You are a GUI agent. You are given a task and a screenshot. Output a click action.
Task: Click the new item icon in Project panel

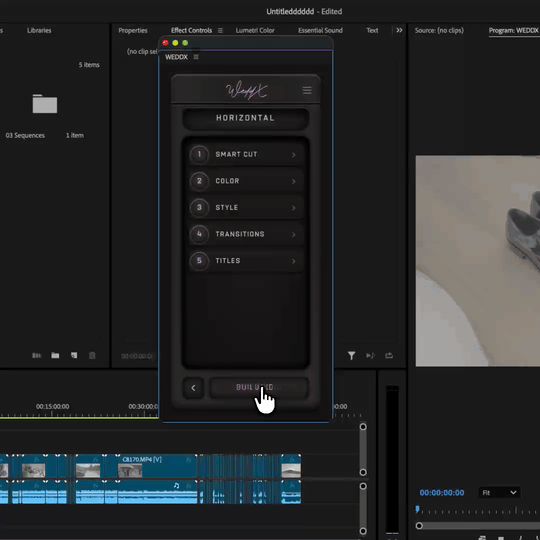click(x=74, y=355)
